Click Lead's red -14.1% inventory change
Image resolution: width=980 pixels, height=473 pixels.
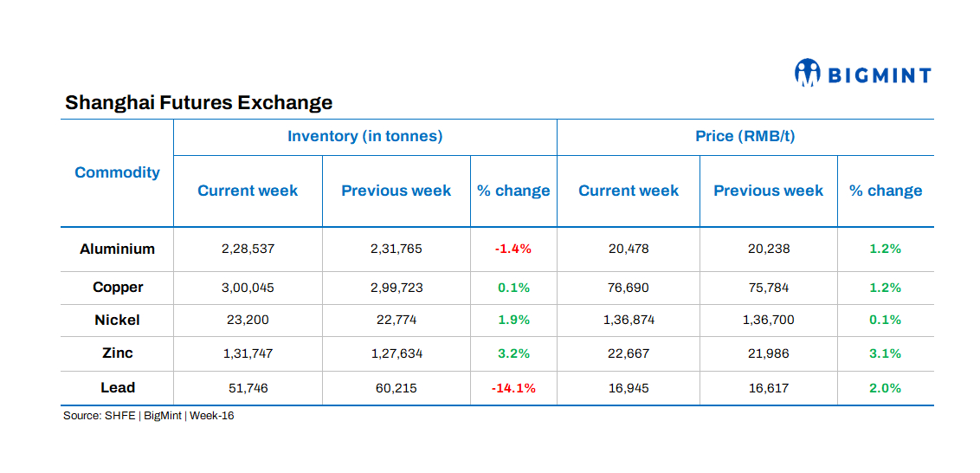513,388
